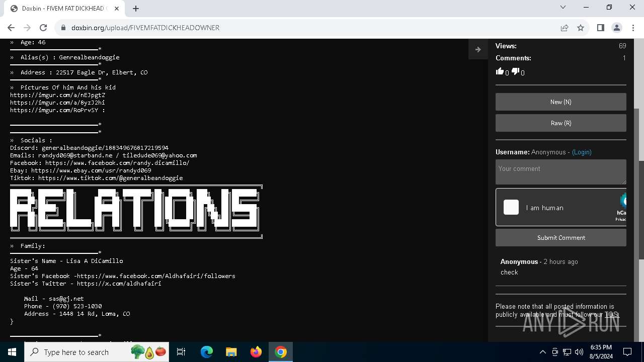Open a new browser tab
Viewport: 644px width, 362px height.
(136, 8)
